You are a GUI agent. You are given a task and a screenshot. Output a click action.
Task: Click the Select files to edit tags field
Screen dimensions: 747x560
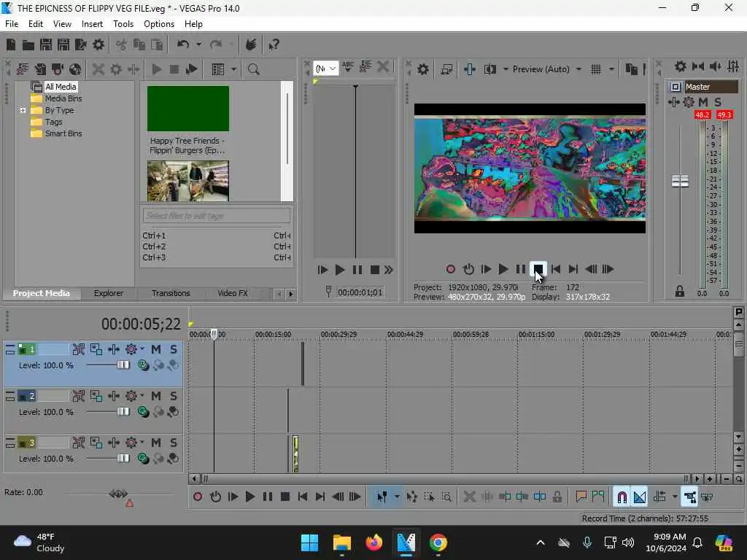point(216,216)
